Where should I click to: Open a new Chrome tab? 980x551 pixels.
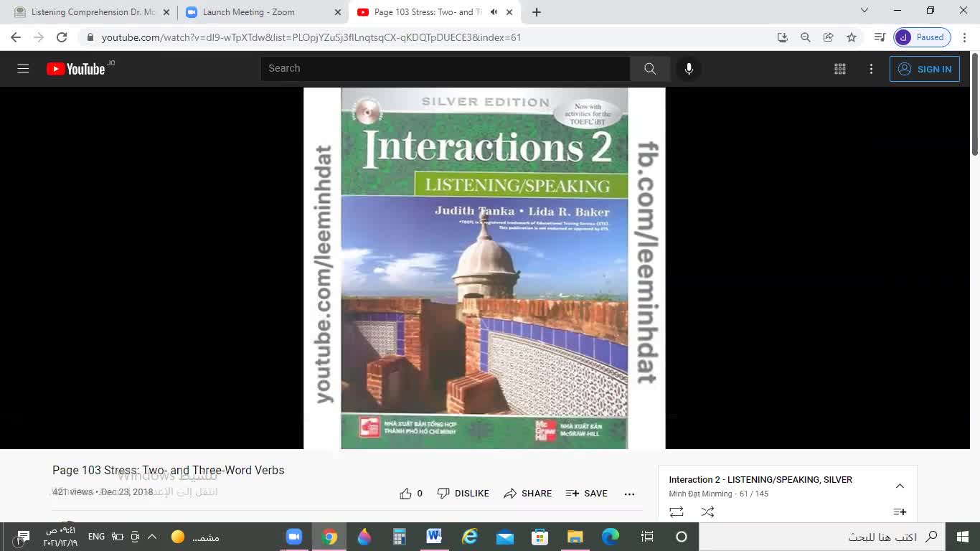(x=537, y=12)
